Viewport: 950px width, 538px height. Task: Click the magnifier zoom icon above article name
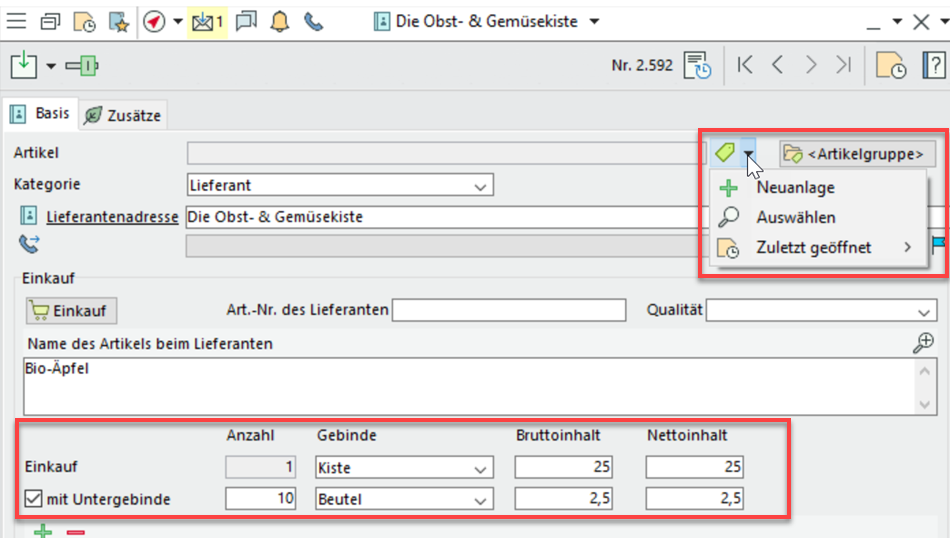point(925,343)
